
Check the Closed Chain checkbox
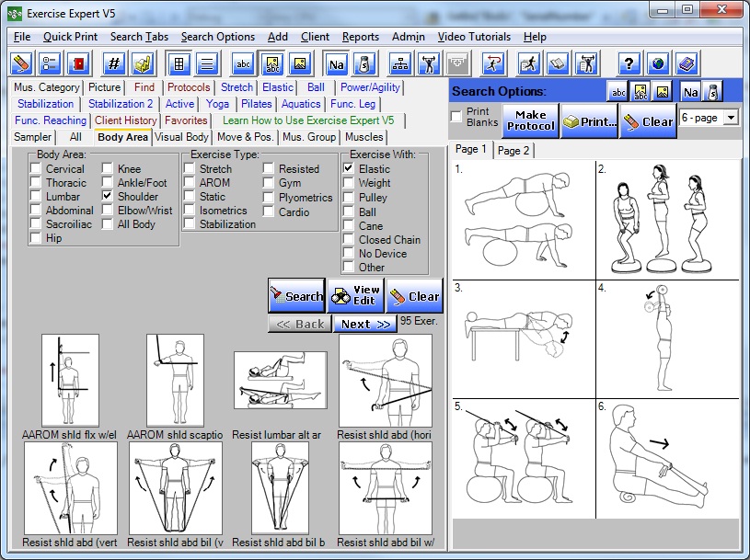(x=349, y=239)
